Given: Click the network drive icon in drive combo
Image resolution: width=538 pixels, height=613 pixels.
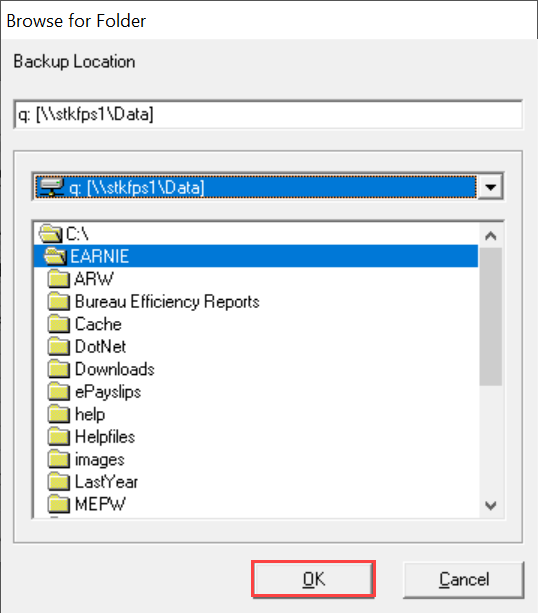Looking at the screenshot, I should pos(52,187).
